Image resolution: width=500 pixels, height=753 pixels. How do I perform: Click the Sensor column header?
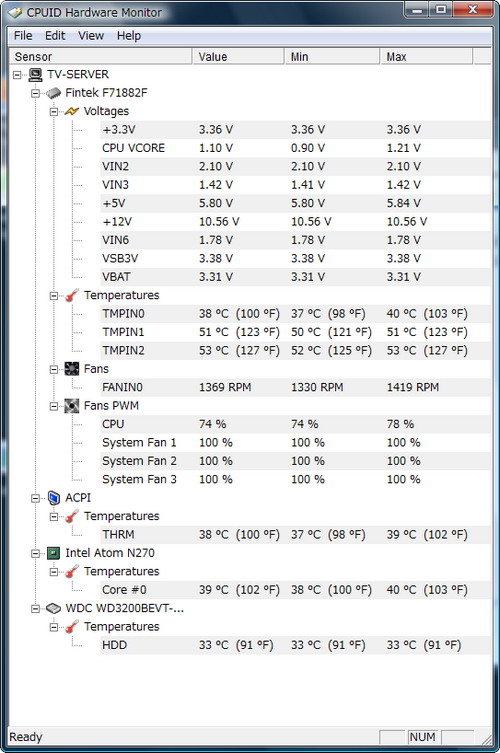[101, 57]
